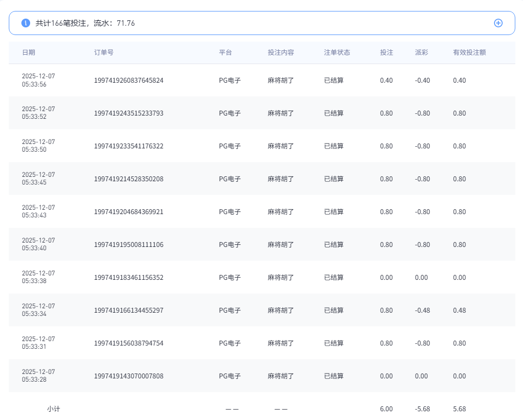Click the 05:33:31 timestamp row date cell

coord(38,343)
